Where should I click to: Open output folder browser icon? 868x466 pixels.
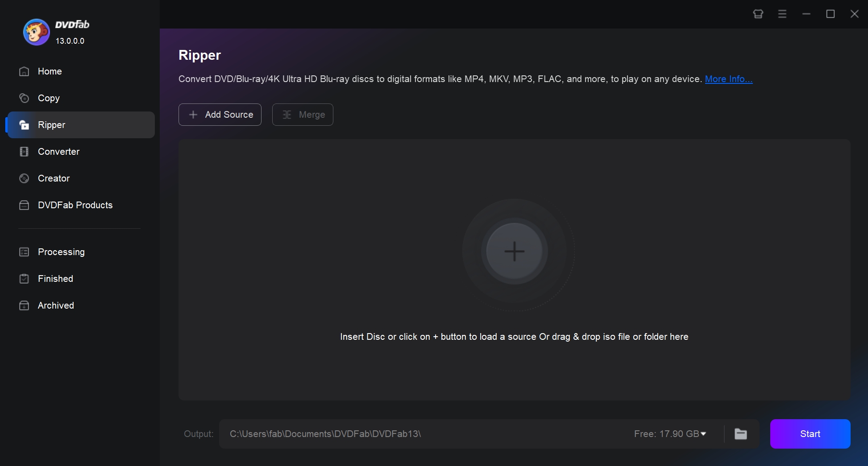740,433
